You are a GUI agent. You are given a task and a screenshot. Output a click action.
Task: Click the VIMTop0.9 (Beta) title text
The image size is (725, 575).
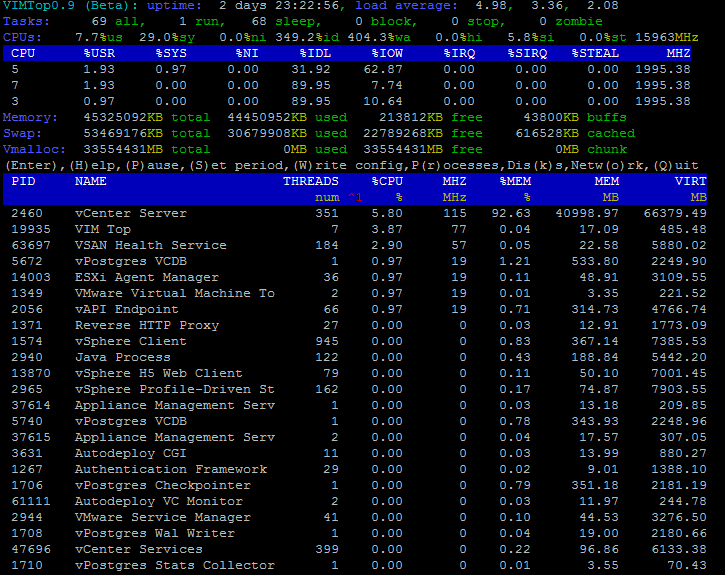pyautogui.click(x=71, y=6)
